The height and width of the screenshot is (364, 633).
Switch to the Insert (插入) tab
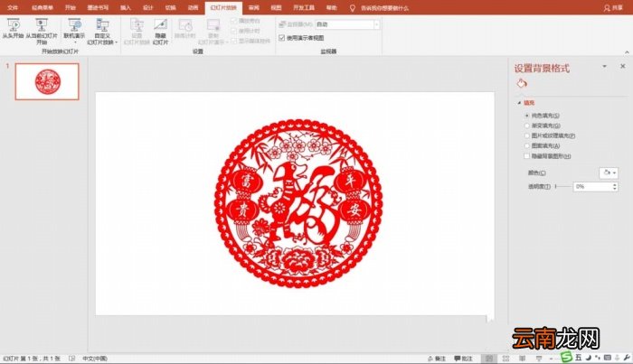[126, 7]
